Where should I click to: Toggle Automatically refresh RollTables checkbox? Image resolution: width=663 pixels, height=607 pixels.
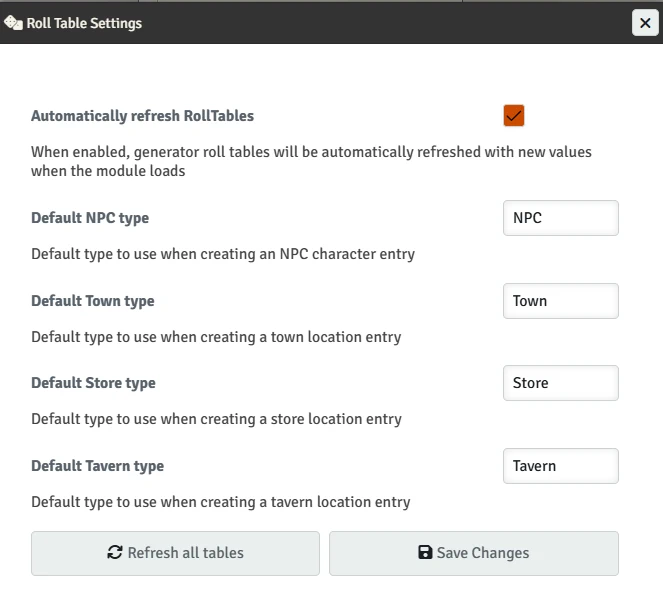[514, 116]
